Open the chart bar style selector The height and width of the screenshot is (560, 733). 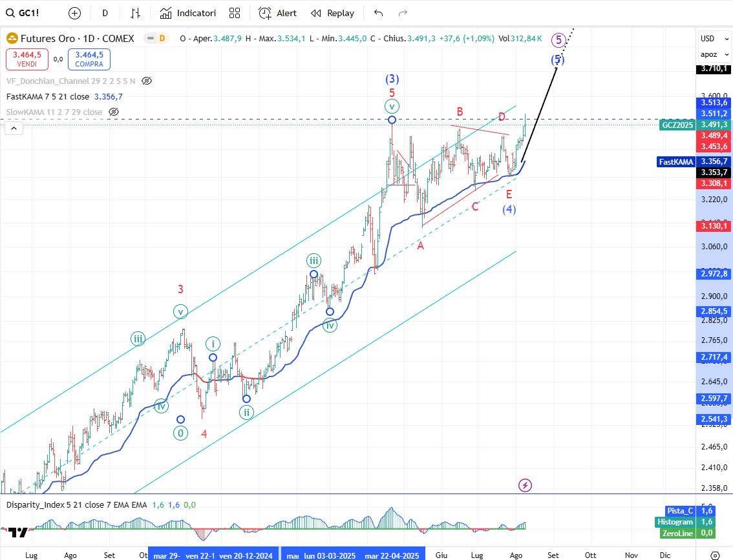(x=136, y=13)
